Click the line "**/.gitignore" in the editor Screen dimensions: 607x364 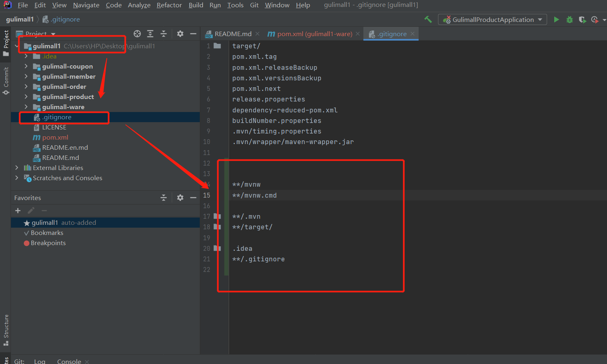(259, 259)
